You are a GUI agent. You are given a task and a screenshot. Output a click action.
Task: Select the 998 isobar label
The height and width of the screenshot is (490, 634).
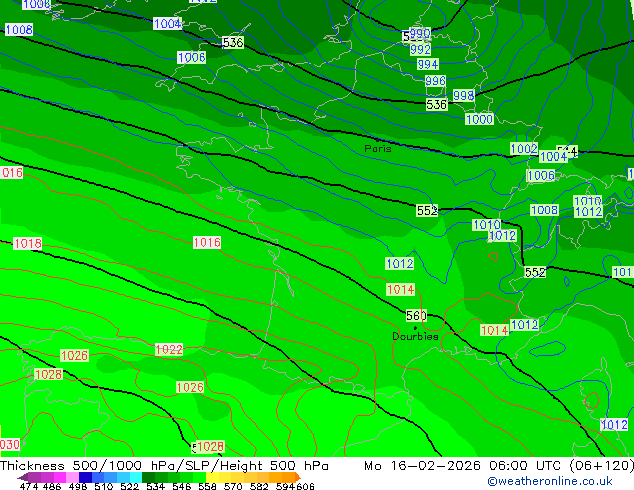click(463, 95)
